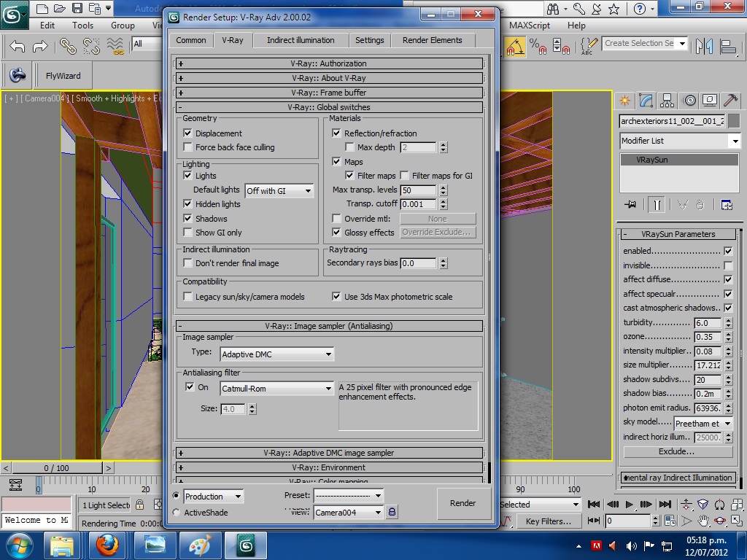Select the ActiveShade radio button
Viewport: 747px width, 560px height.
(177, 513)
